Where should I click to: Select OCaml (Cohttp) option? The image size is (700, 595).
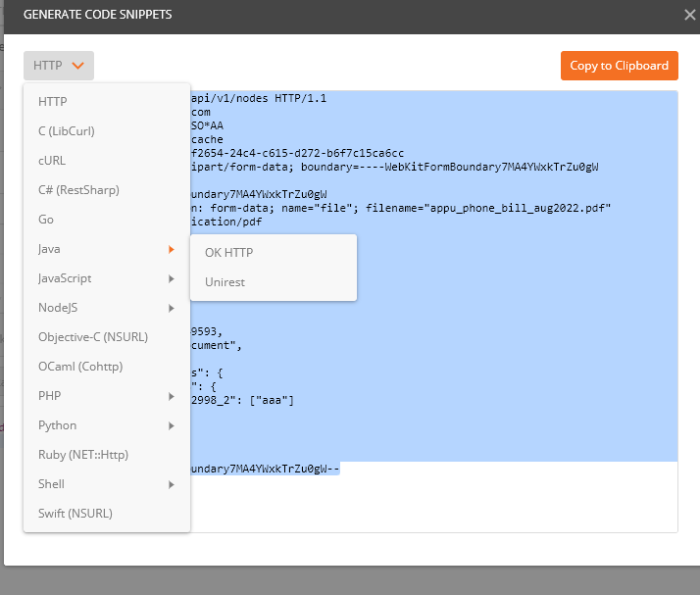[107, 367]
